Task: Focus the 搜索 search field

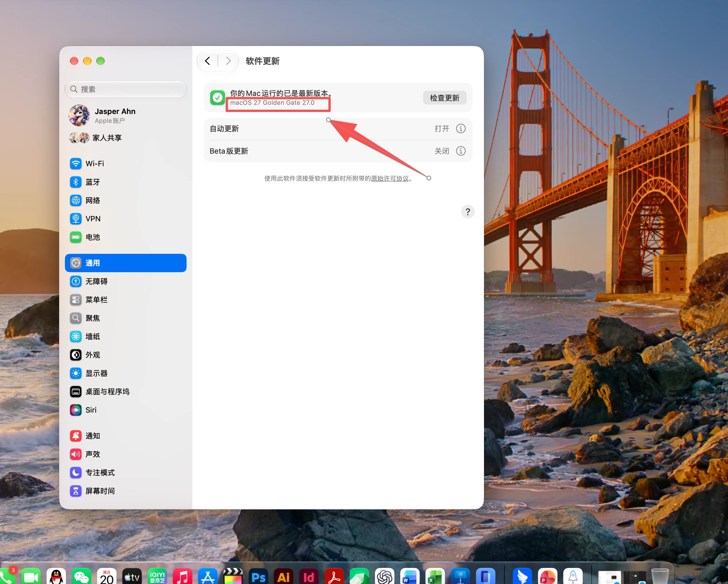Action: [125, 89]
